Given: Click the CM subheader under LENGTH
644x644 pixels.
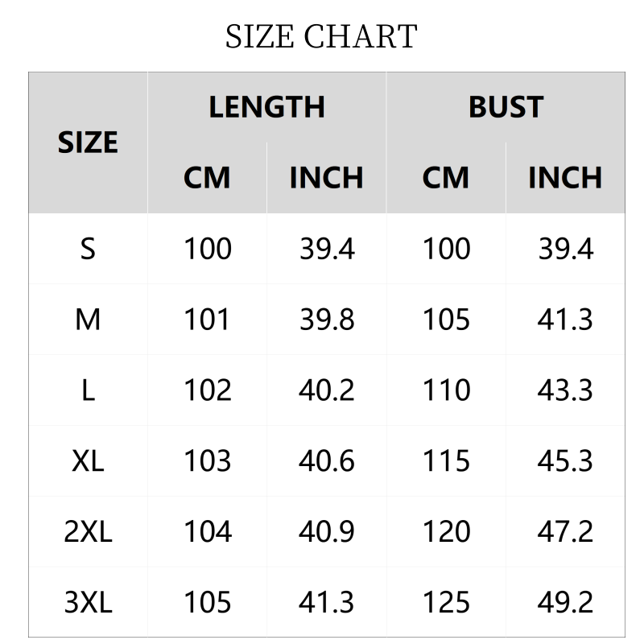Looking at the screenshot, I should 207,178.
